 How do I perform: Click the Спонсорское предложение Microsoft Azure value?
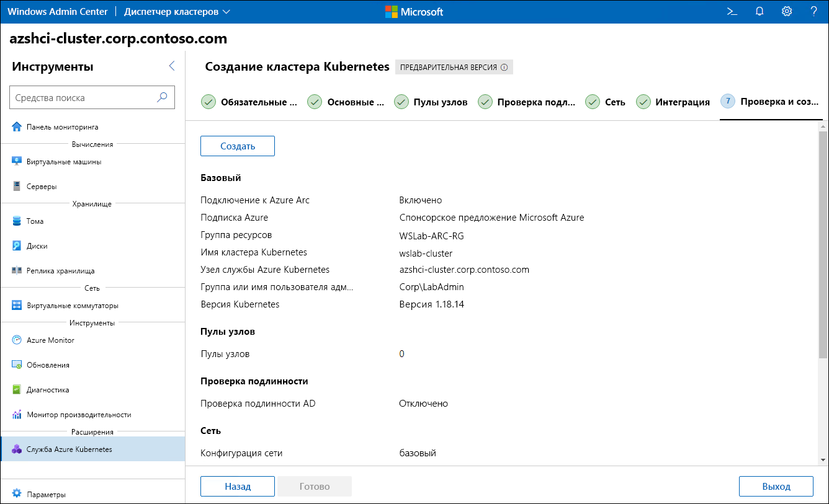coord(492,218)
